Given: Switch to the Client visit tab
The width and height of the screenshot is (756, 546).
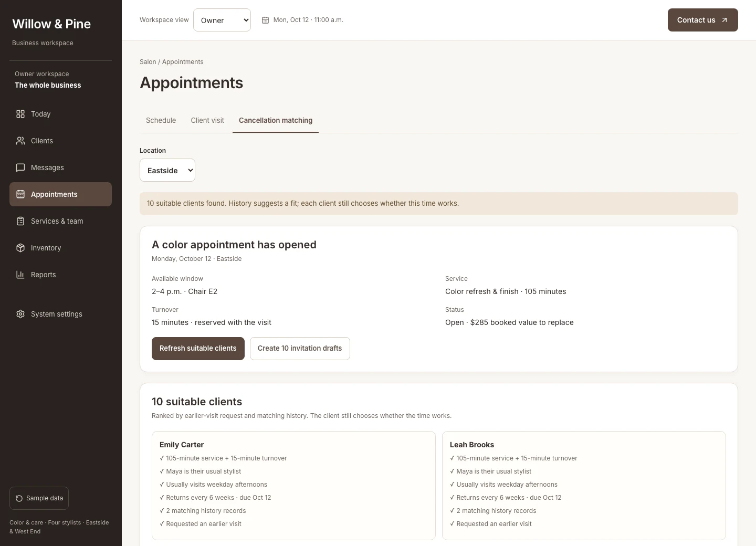Looking at the screenshot, I should [x=207, y=120].
